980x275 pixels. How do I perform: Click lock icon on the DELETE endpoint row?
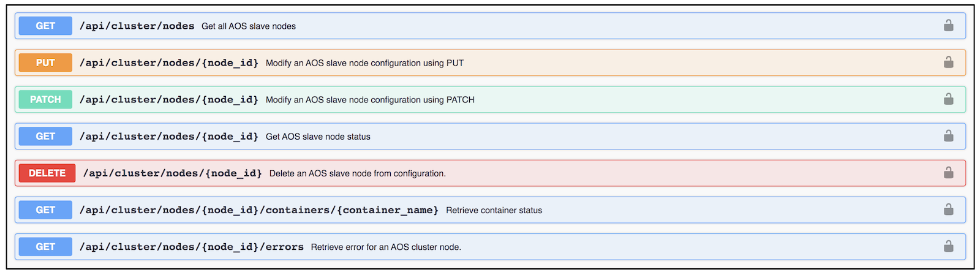948,173
